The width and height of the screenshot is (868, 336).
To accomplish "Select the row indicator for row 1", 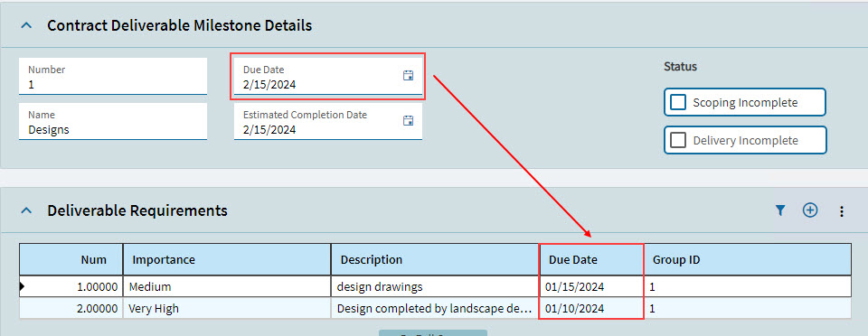I will (23, 286).
